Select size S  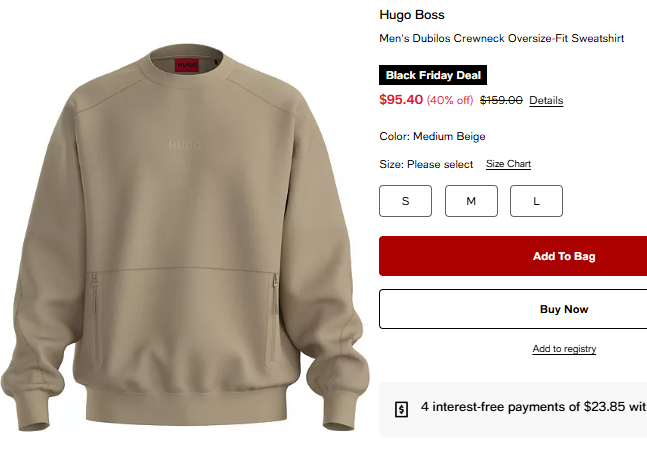405,201
